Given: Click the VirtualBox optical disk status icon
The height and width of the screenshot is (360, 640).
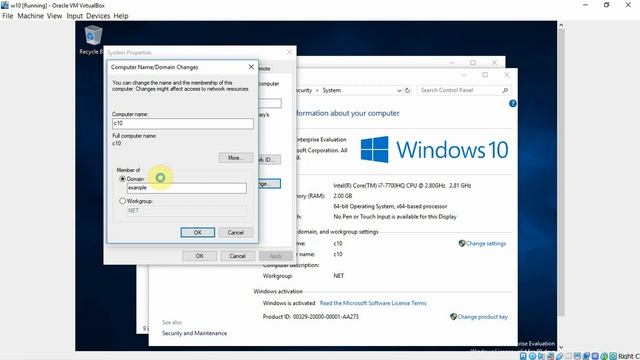Looking at the screenshot, I should (x=532, y=356).
